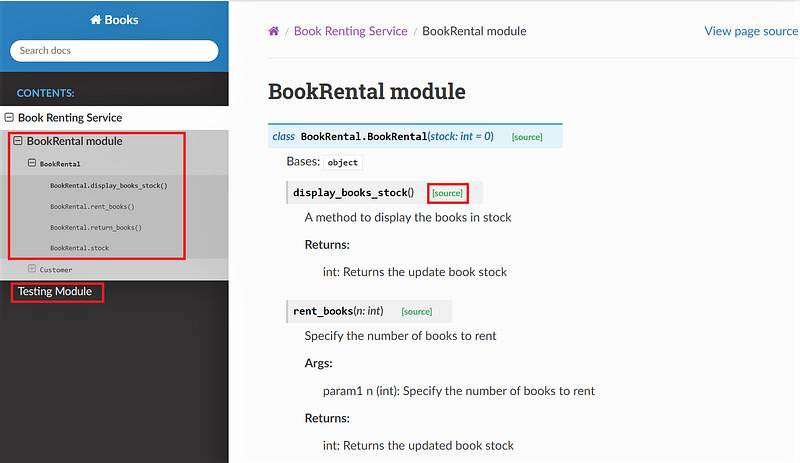Go to BookRental.stock in sidebar

80,248
